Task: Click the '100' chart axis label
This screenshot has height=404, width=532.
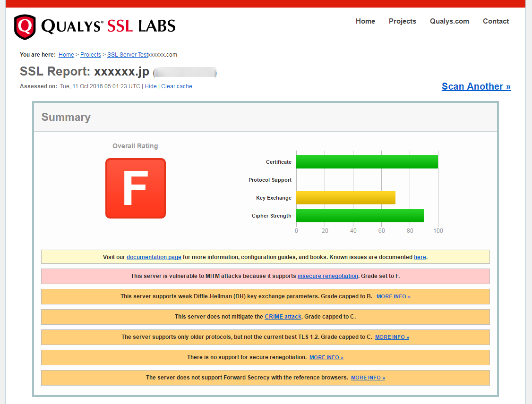Action: [x=438, y=231]
